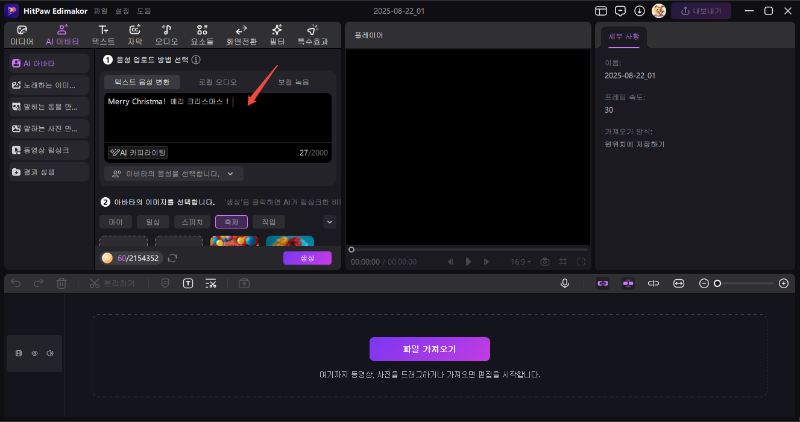Click the timeline zoom slider handle
This screenshot has width=800, height=422.
(x=717, y=283)
